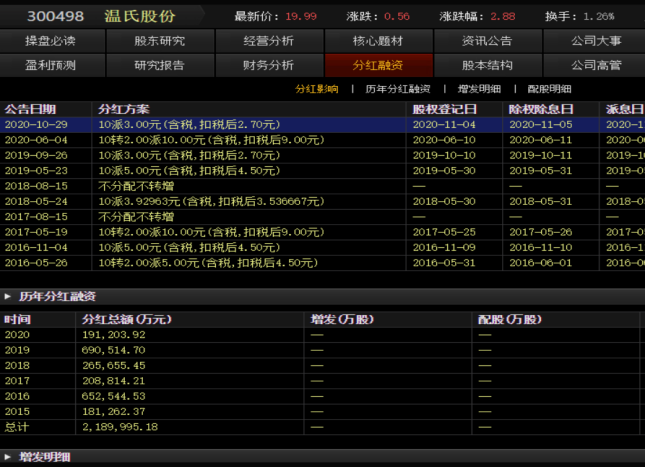Select the 2018-05-24 announcement date
This screenshot has height=468, width=646.
36,201
